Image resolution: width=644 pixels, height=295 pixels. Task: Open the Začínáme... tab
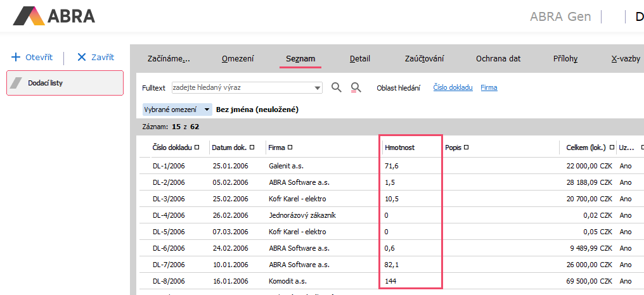click(x=169, y=59)
